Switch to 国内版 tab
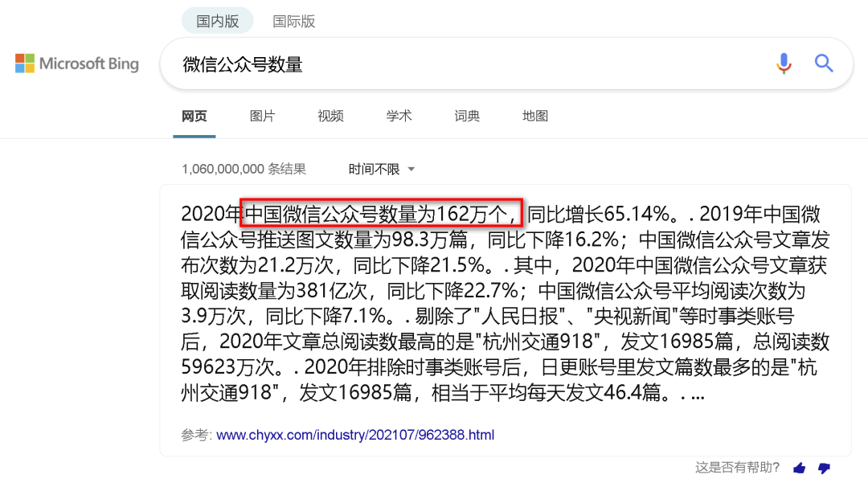Viewport: 868px width, 487px height. 218,21
